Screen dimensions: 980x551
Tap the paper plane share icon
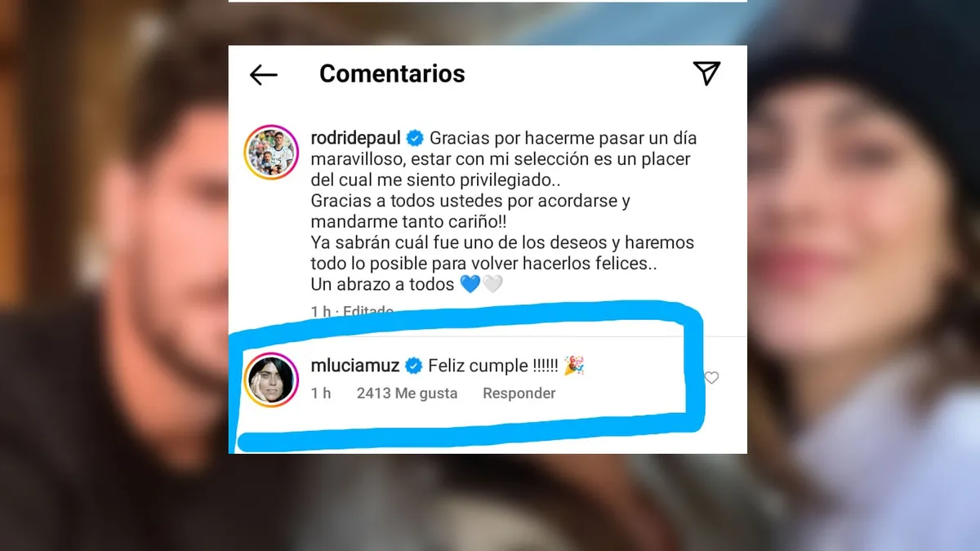[707, 73]
